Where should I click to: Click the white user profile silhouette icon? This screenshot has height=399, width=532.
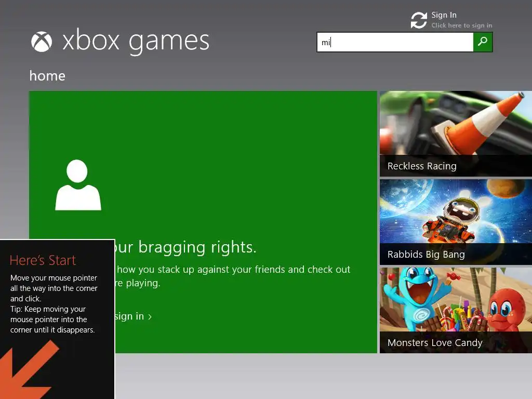[78, 185]
